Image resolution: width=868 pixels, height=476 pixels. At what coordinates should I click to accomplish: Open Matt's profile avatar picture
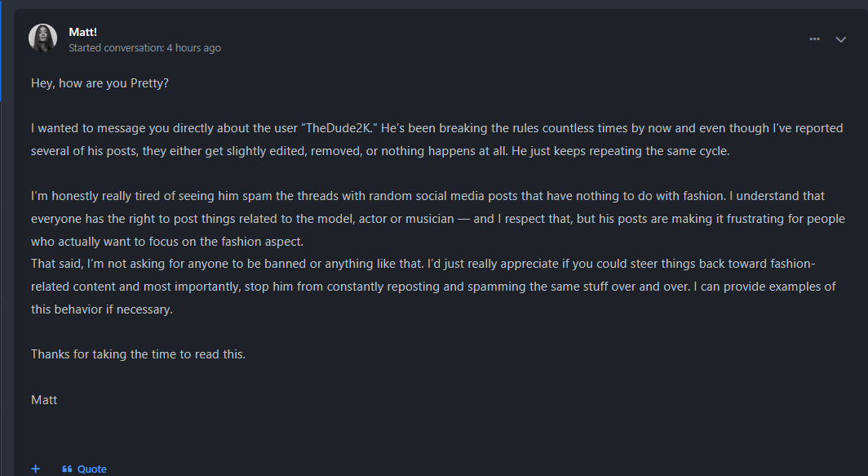43,38
